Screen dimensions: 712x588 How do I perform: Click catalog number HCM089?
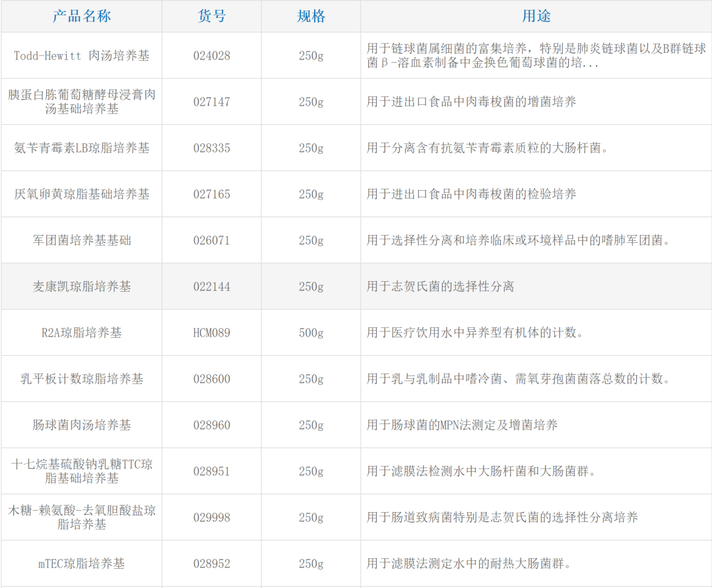click(x=212, y=333)
